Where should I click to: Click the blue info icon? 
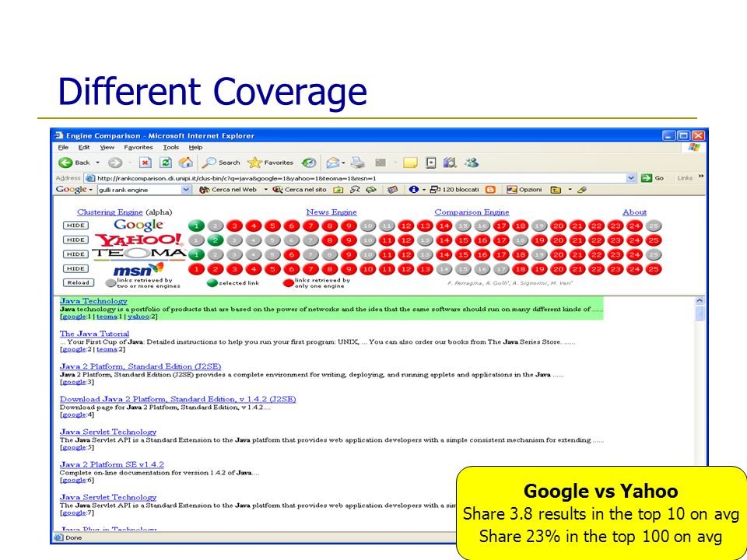pos(413,190)
